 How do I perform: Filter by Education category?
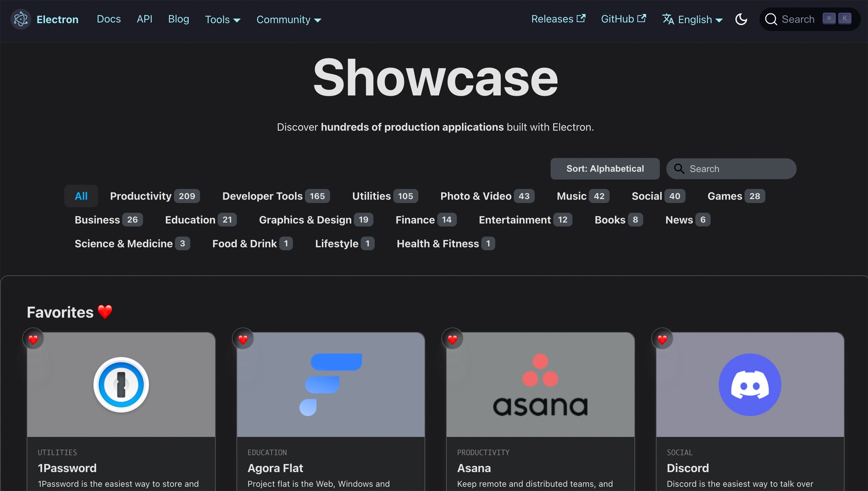[201, 220]
